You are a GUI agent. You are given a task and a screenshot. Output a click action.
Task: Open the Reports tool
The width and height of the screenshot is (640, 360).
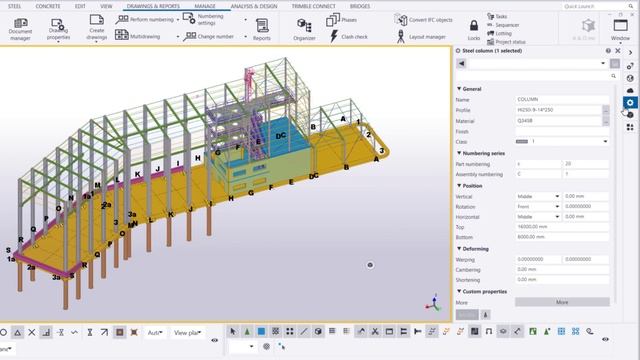(x=262, y=29)
